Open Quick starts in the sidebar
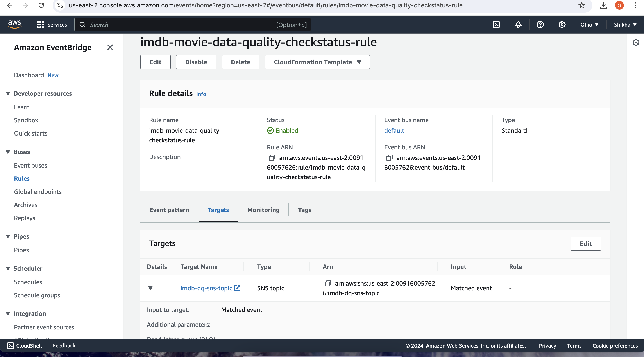The height and width of the screenshot is (357, 644). click(x=30, y=133)
